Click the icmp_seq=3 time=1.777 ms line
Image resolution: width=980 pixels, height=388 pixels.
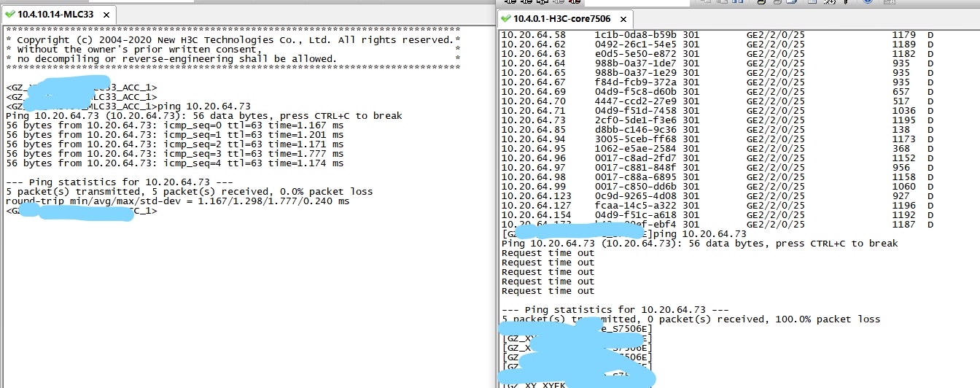[175, 154]
